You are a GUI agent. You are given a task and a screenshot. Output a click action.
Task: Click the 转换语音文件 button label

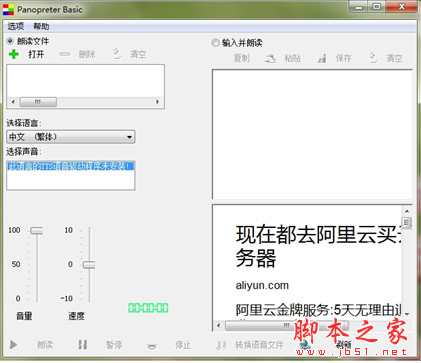point(259,345)
